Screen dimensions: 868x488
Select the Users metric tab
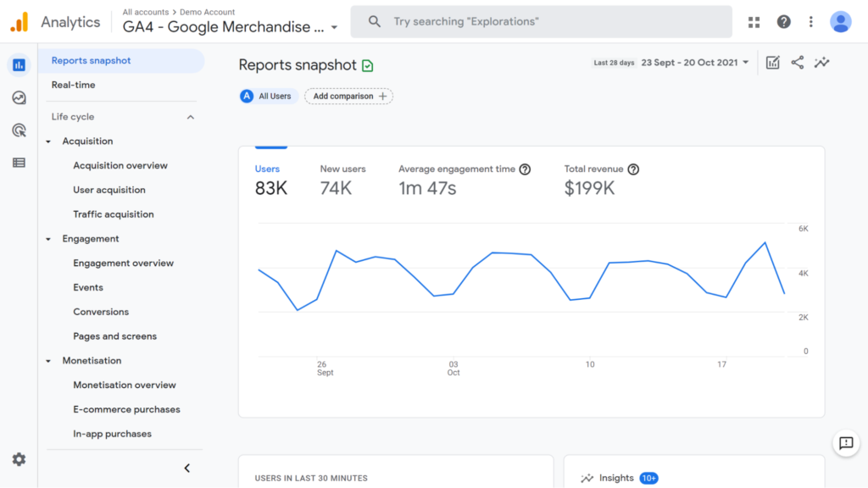tap(270, 180)
